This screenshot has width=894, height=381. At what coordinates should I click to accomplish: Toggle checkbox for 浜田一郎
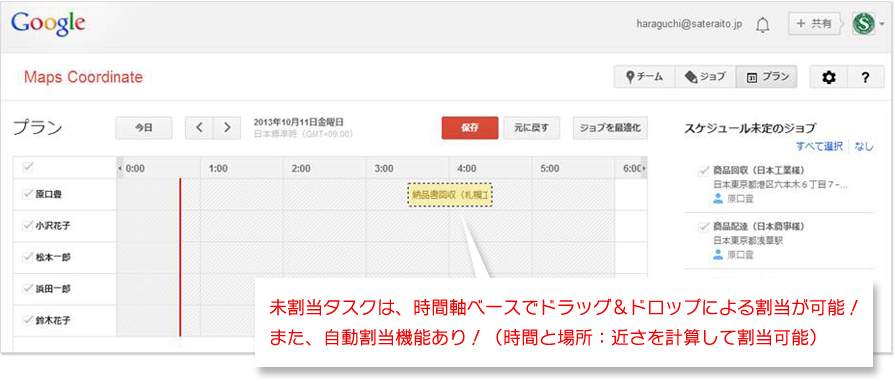pos(27,289)
